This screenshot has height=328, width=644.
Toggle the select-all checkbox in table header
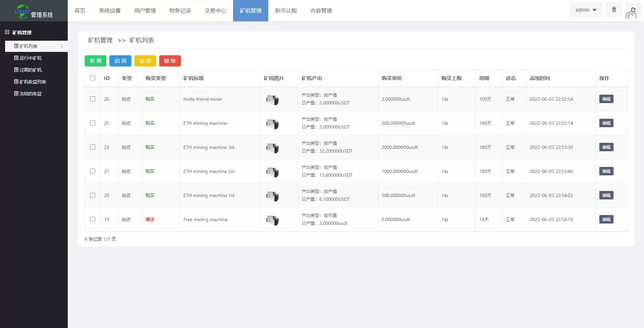(x=92, y=78)
